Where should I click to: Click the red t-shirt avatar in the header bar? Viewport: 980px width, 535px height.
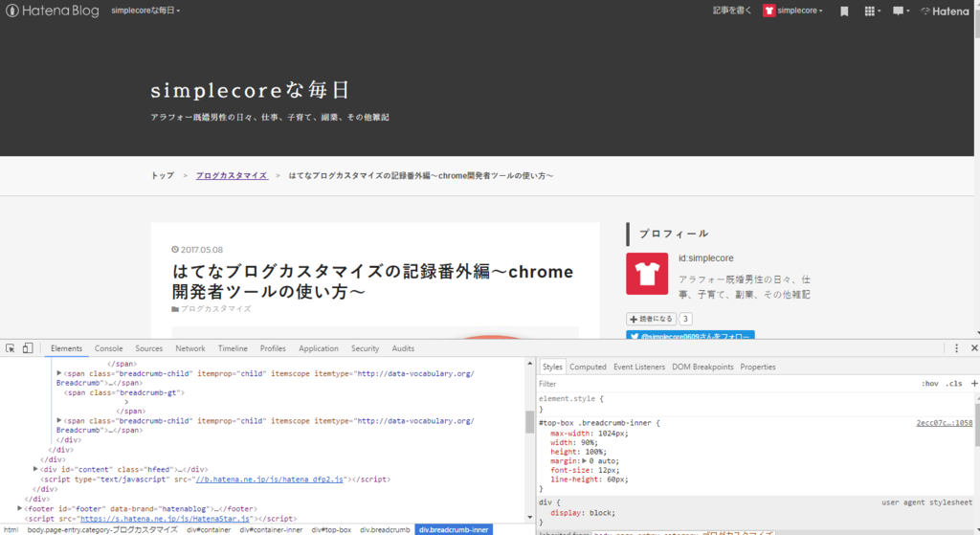(x=768, y=11)
